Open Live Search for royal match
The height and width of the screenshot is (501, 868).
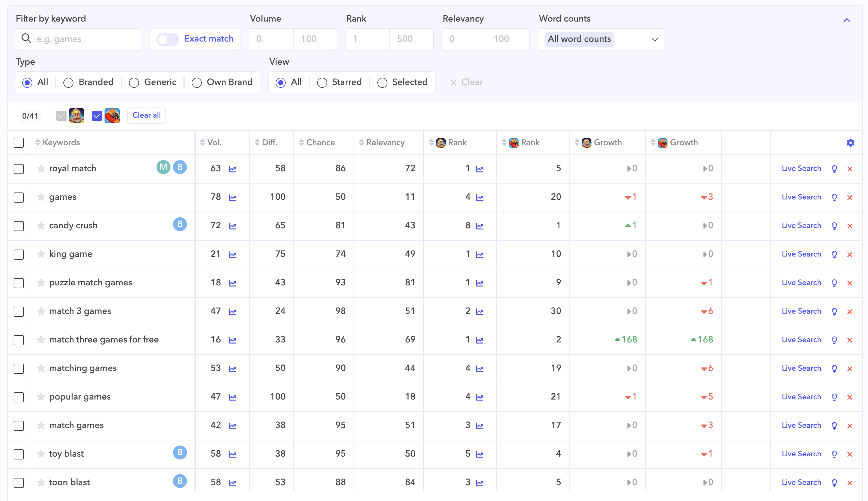point(801,168)
